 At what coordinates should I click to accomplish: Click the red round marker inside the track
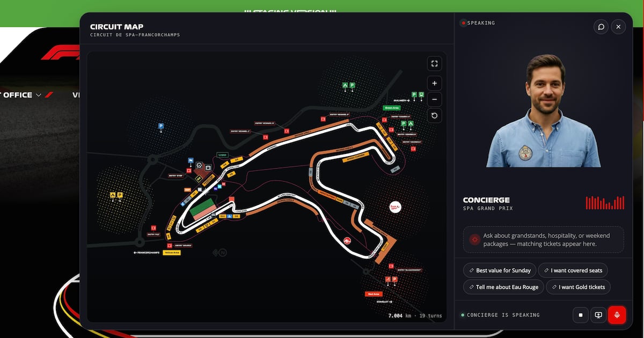click(x=347, y=240)
